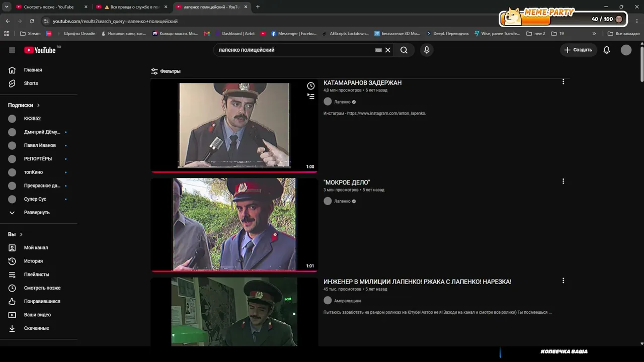Open the Все закладки folder
The image size is (644, 362).
point(623,34)
